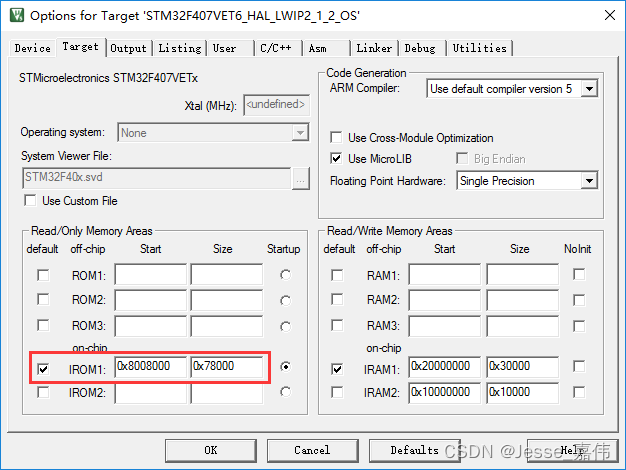Open the Operating system dropdown

(213, 133)
